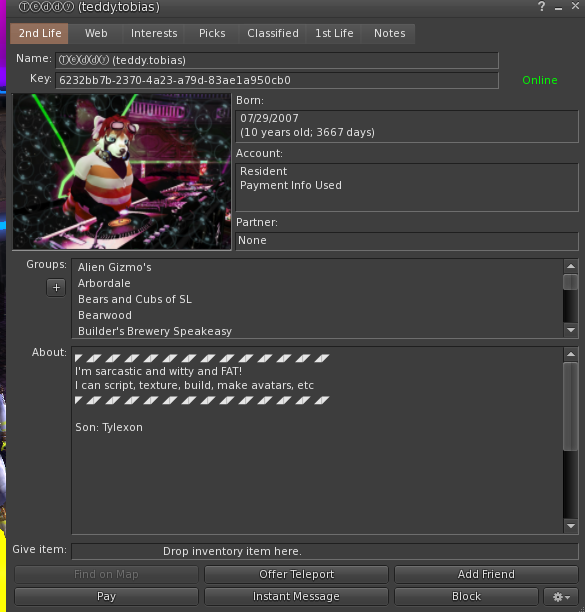Click the 'I can script, texture' About line

click(194, 386)
